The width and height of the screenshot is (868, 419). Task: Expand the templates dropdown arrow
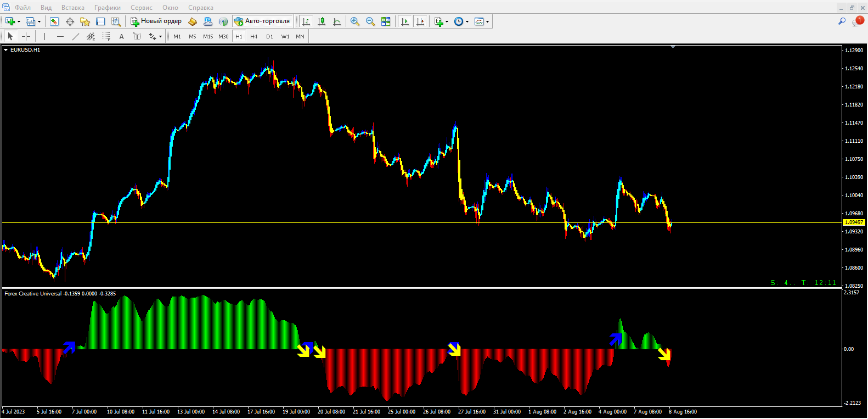pyautogui.click(x=488, y=22)
